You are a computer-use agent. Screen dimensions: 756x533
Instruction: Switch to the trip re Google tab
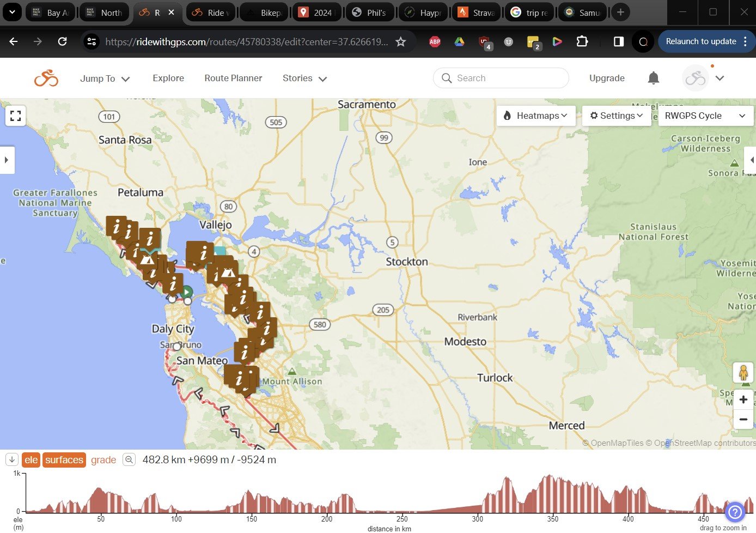click(530, 12)
